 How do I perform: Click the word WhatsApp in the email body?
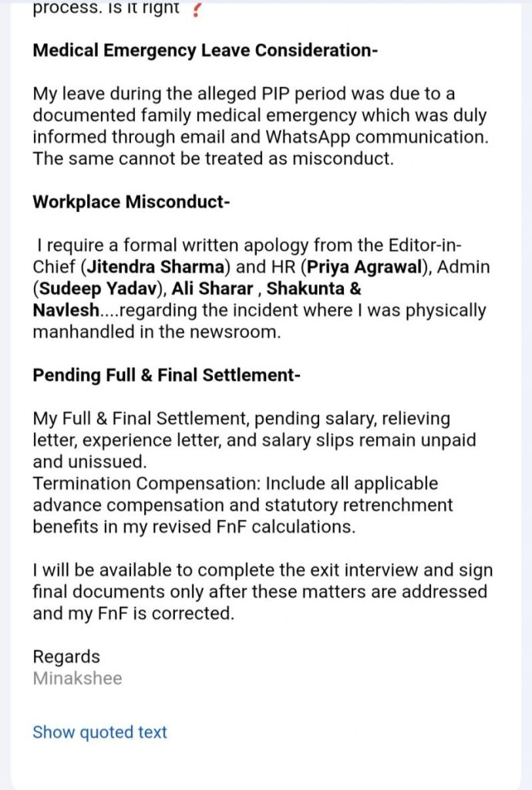[x=308, y=137]
